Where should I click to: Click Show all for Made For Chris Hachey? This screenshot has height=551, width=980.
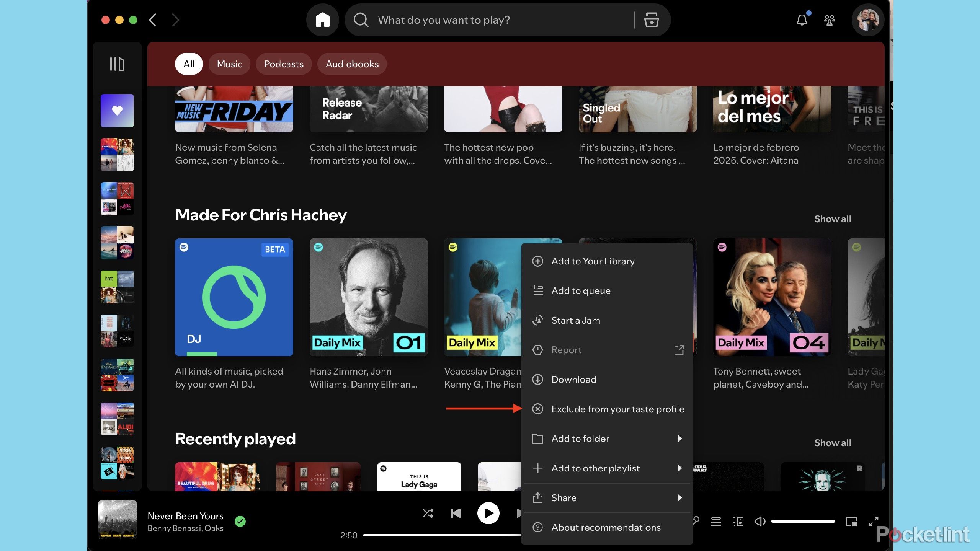(833, 219)
